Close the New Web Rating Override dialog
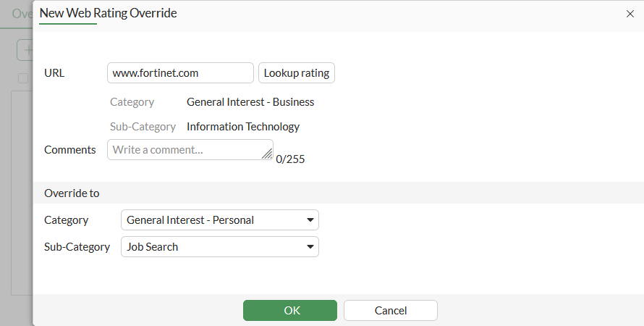The height and width of the screenshot is (326, 644). click(629, 14)
